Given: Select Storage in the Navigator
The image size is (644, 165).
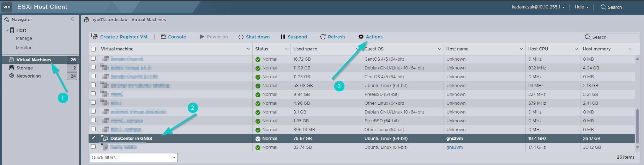Looking at the screenshot, I should point(24,68).
